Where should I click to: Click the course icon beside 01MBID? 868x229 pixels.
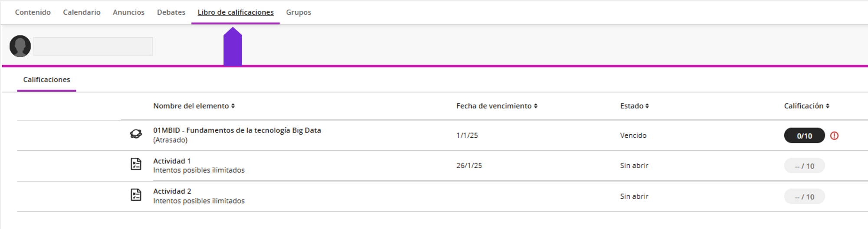[x=136, y=134]
